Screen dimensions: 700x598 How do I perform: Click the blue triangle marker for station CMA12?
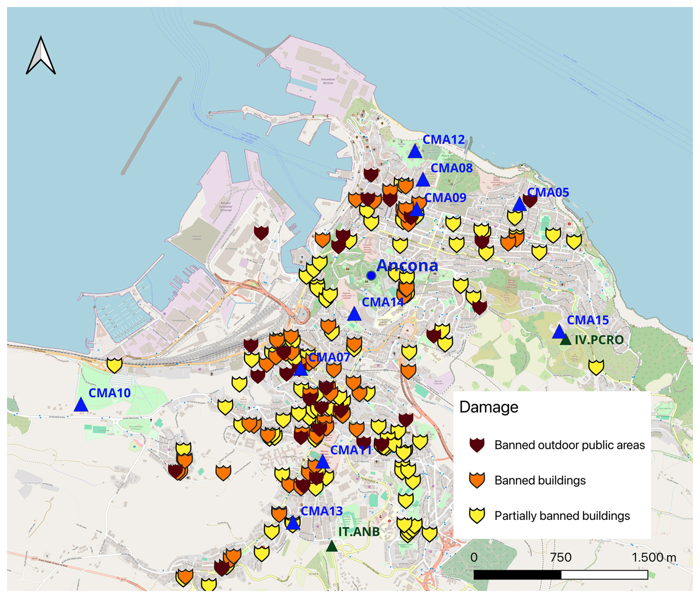tap(415, 152)
